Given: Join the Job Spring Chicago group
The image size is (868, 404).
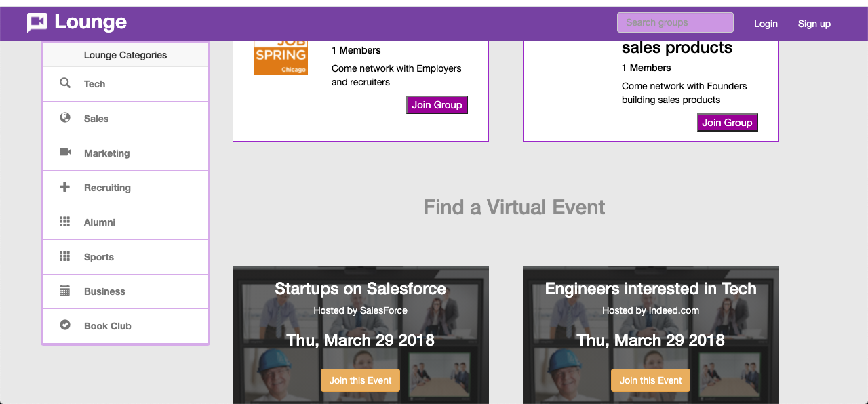Looking at the screenshot, I should tap(437, 105).
